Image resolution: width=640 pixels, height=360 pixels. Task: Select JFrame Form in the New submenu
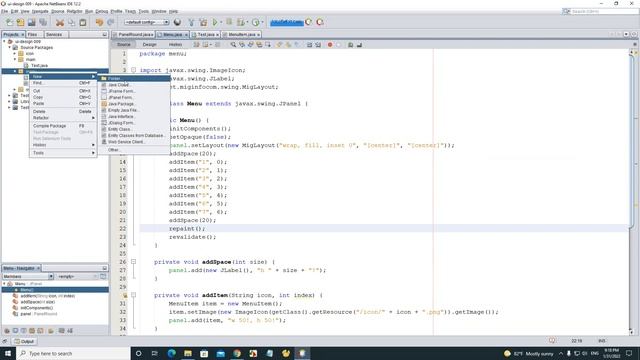(x=134, y=91)
